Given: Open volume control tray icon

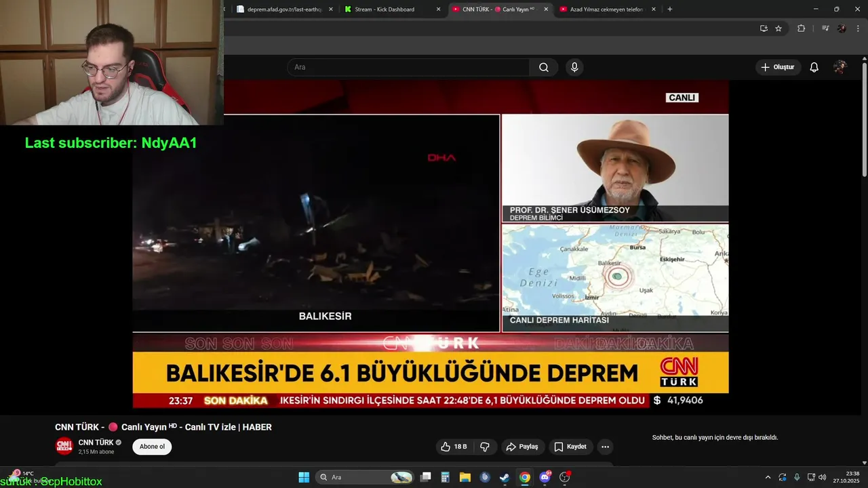Looking at the screenshot, I should (823, 477).
